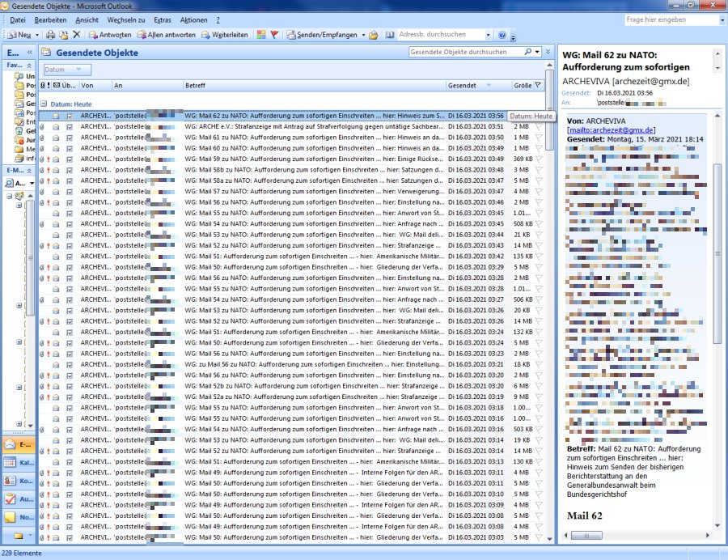The height and width of the screenshot is (560, 728).
Task: Open Kontakte navigation button
Action: pos(18,481)
